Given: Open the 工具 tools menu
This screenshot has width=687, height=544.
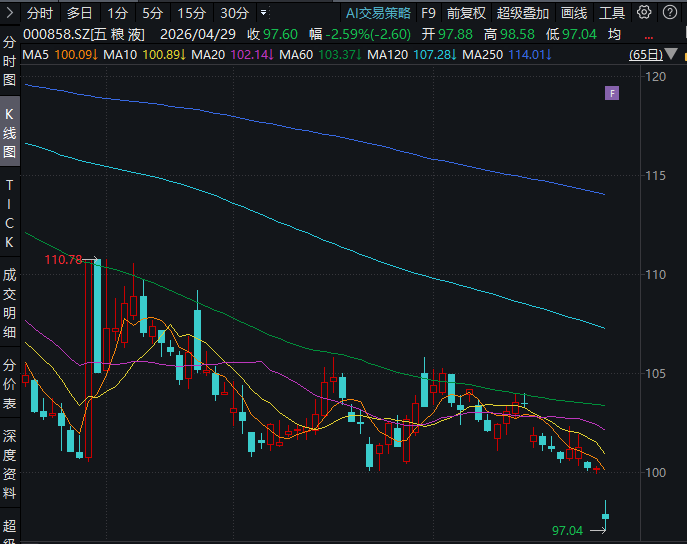Looking at the screenshot, I should click(x=612, y=13).
